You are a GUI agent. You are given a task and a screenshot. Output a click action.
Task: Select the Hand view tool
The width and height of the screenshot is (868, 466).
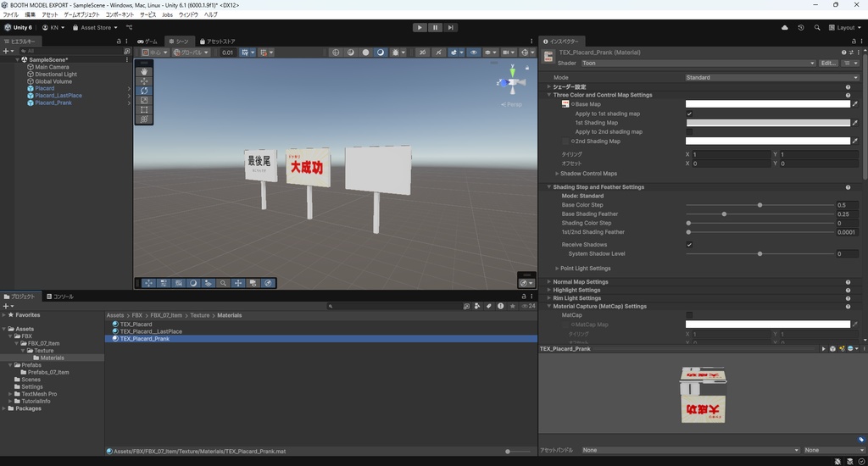pos(145,71)
